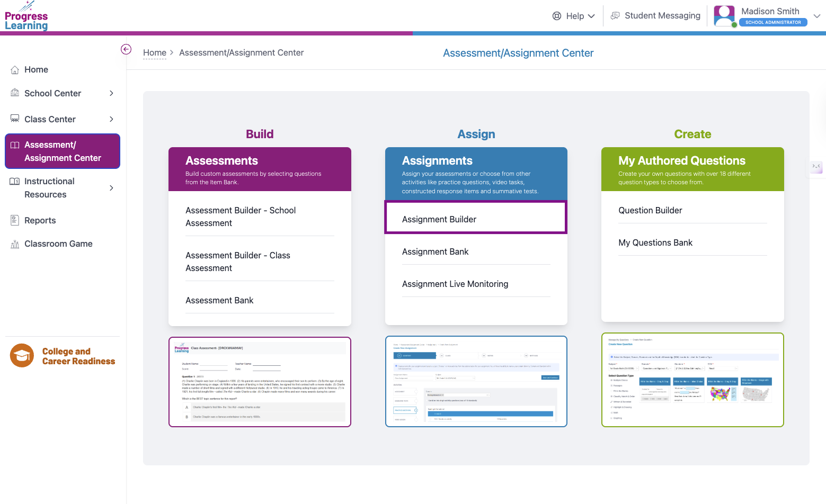
Task: Click the Build column heading
Action: coord(260,134)
